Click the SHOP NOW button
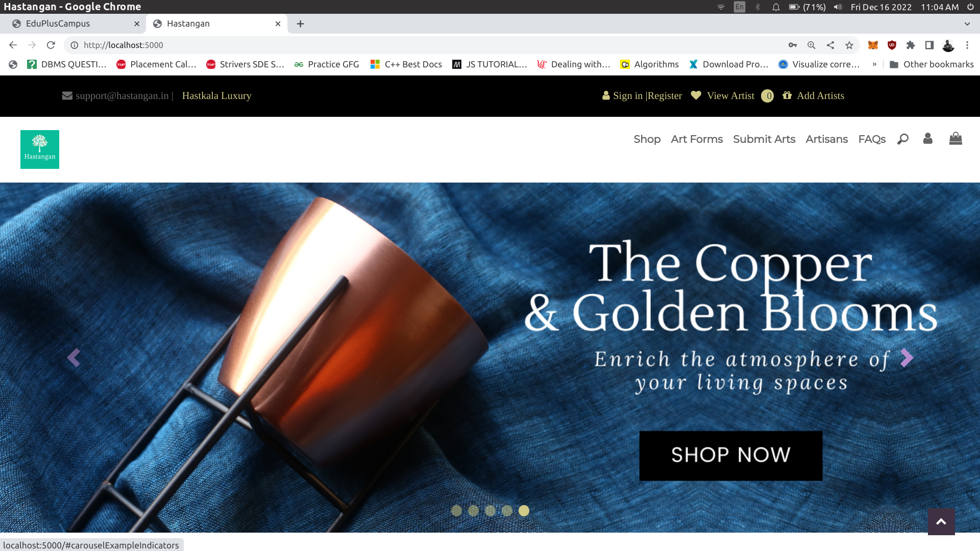Image resolution: width=980 pixels, height=551 pixels. pyautogui.click(x=730, y=456)
